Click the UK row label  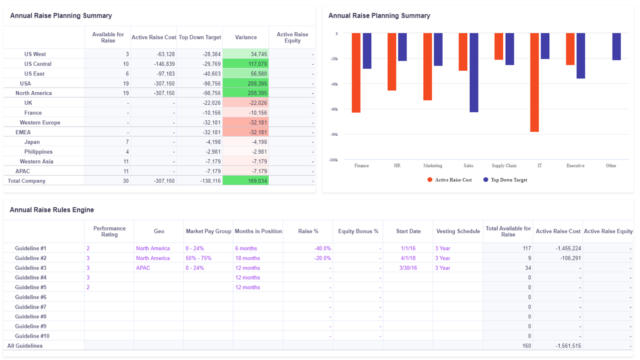coord(28,103)
